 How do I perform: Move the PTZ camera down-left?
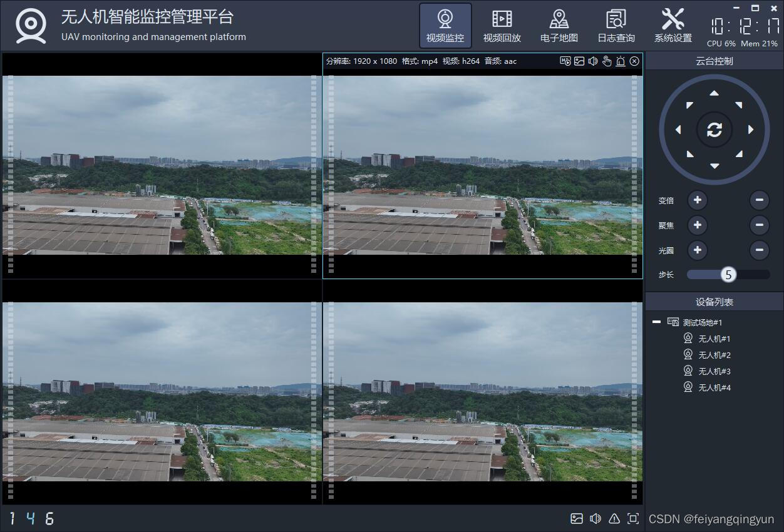pyautogui.click(x=689, y=154)
